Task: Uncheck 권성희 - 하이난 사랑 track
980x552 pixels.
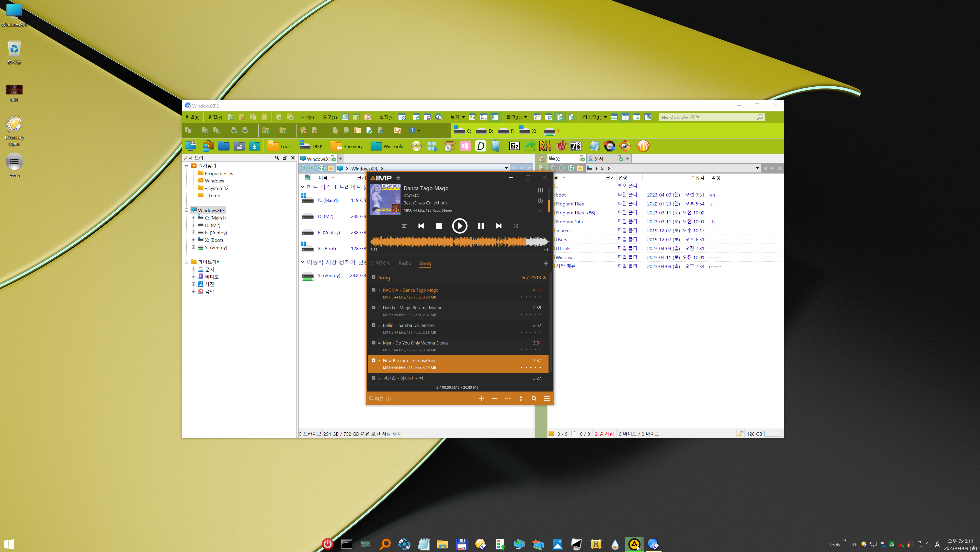Action: [x=374, y=378]
